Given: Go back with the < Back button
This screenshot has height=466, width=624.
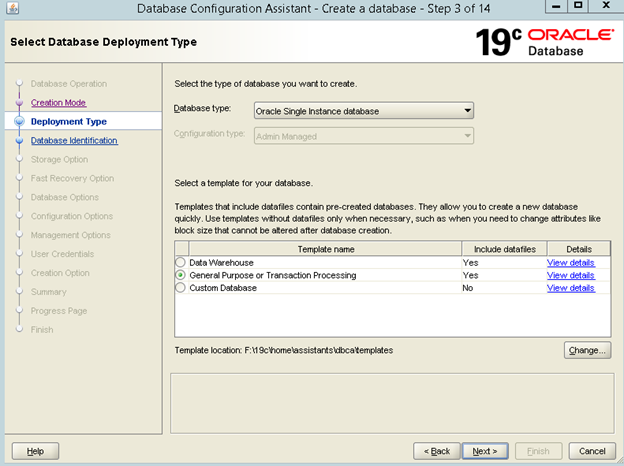Looking at the screenshot, I should tap(437, 451).
